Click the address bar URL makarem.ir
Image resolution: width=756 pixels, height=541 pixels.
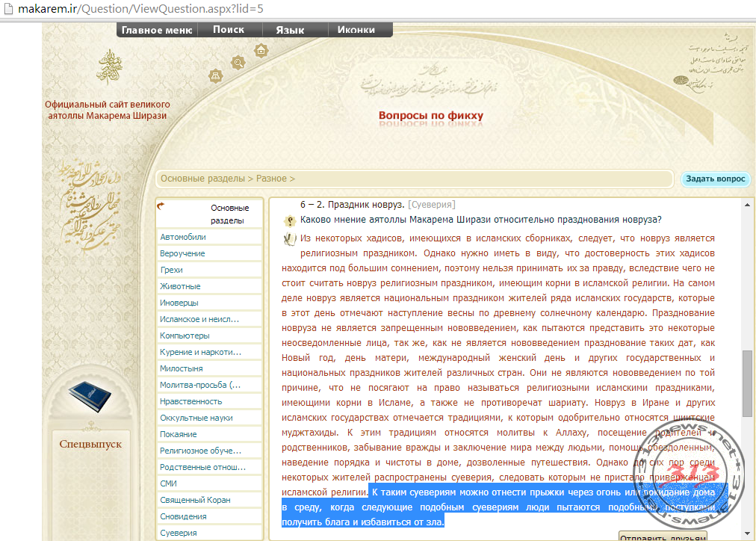(x=140, y=9)
